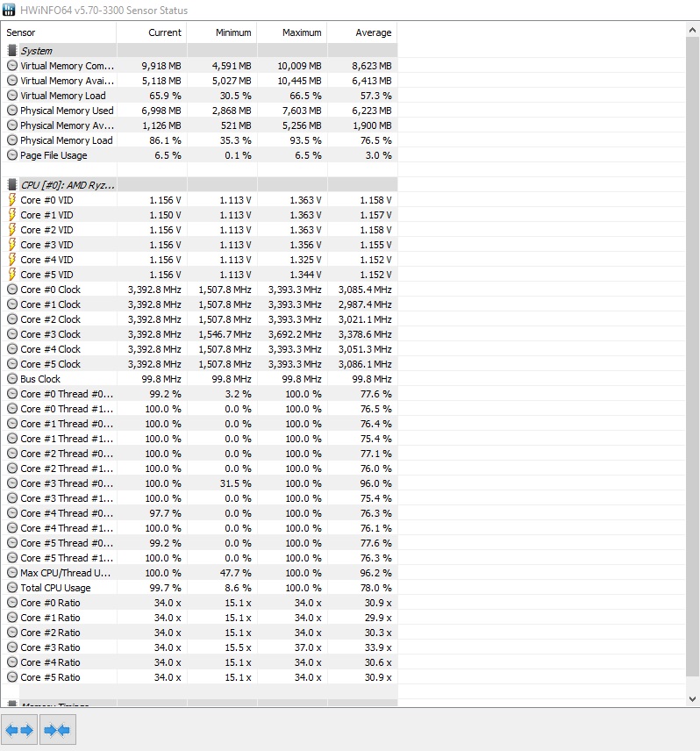This screenshot has height=751, width=700.
Task: Click the Core #0 VID lightning icon
Action: [12, 200]
